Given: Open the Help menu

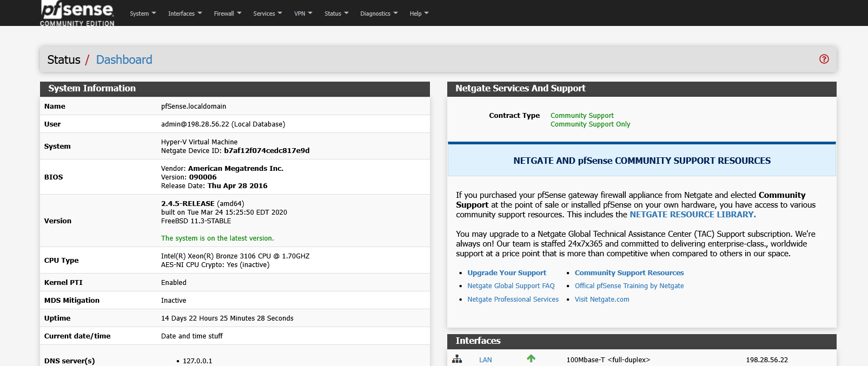Looking at the screenshot, I should click(x=419, y=14).
